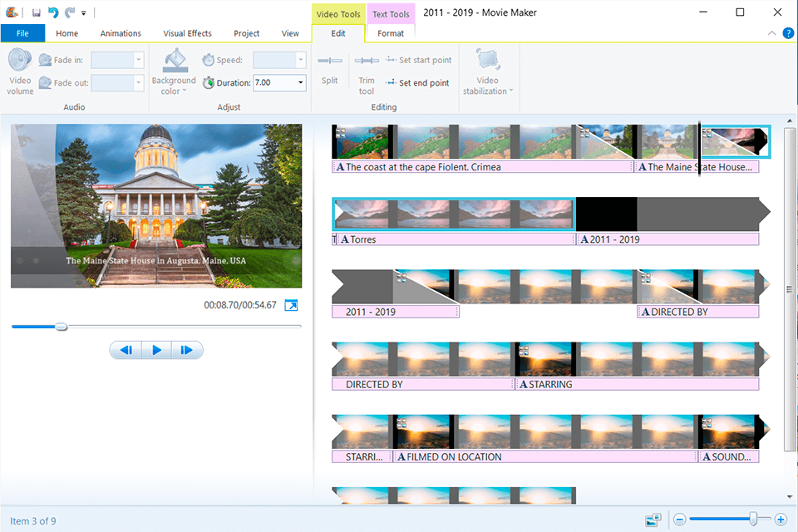Viewport: 798px width, 532px height.
Task: Click the Undo arrow icon
Action: click(x=53, y=12)
